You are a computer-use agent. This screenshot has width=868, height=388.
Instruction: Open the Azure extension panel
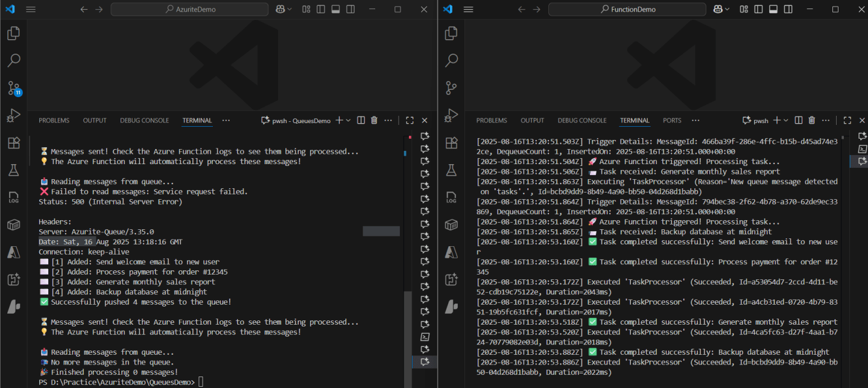click(x=13, y=252)
